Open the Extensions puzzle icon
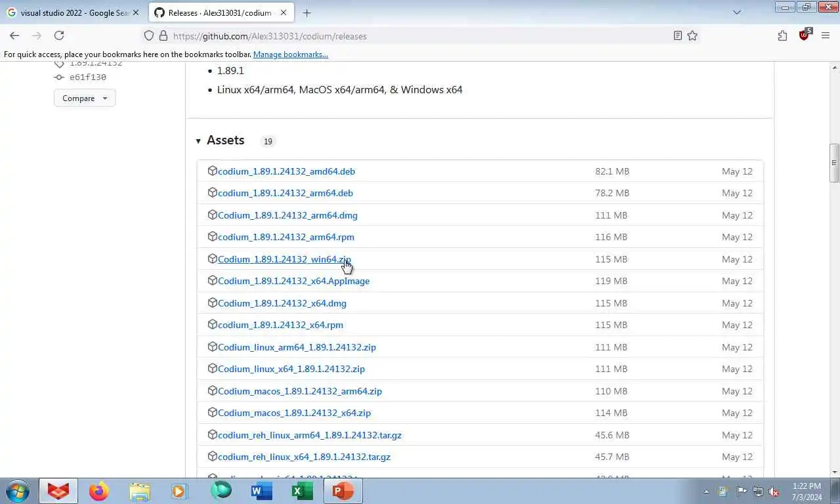Viewport: 840px width, 504px height. point(782,36)
